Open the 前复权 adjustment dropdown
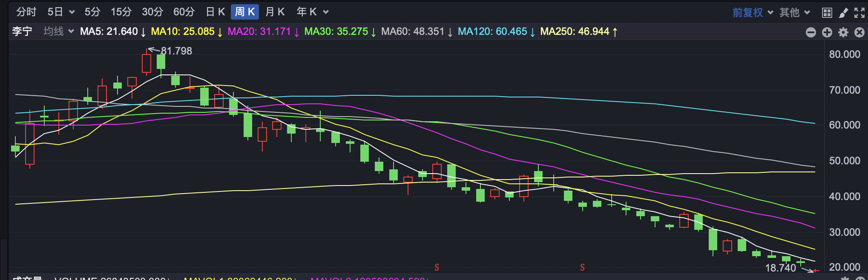The width and height of the screenshot is (868, 280). coord(753,12)
